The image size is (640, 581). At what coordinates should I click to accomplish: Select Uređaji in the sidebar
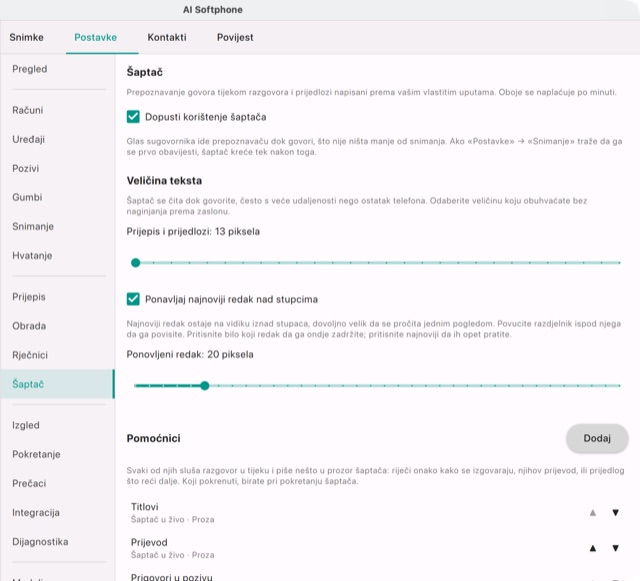(x=57, y=139)
